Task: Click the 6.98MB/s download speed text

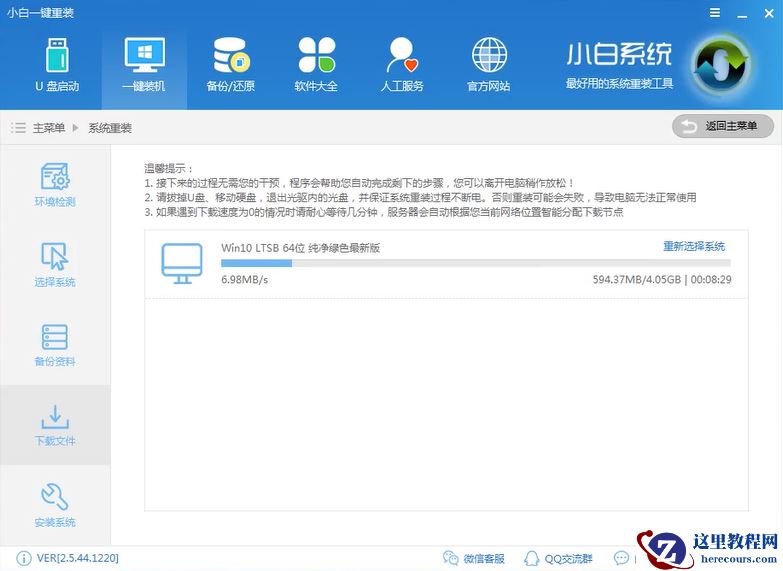Action: tap(245, 280)
